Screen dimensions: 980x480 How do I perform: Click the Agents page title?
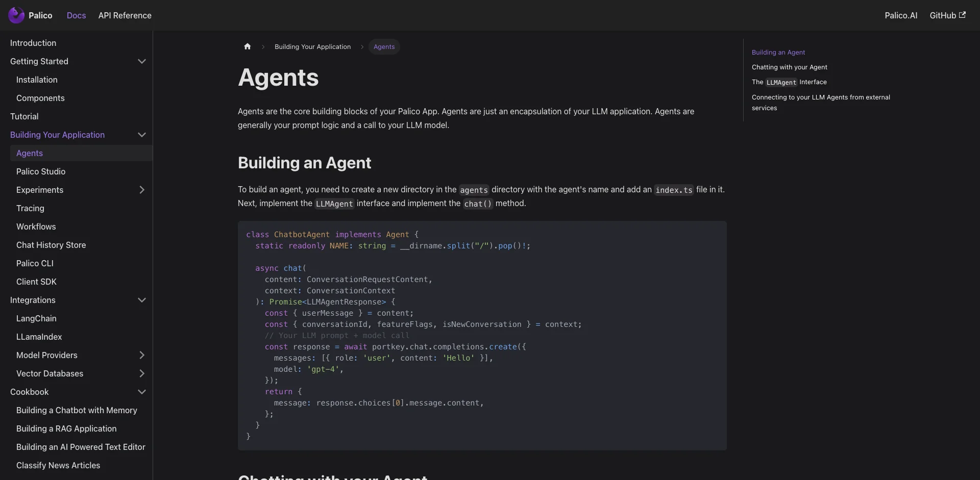click(x=278, y=78)
